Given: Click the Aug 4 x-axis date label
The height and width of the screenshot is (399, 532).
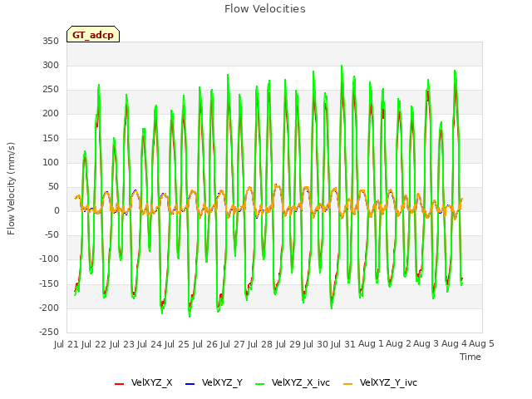Looking at the screenshot, I should (x=454, y=344).
